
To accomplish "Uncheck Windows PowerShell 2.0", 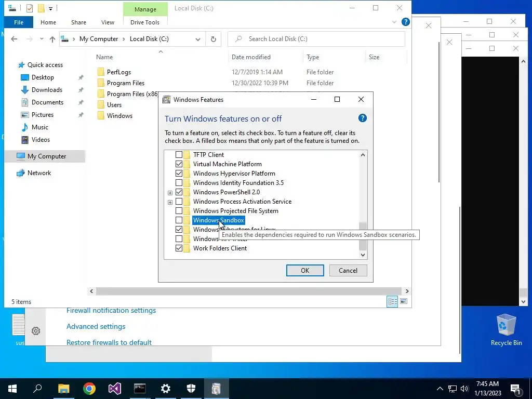I will coord(179,192).
